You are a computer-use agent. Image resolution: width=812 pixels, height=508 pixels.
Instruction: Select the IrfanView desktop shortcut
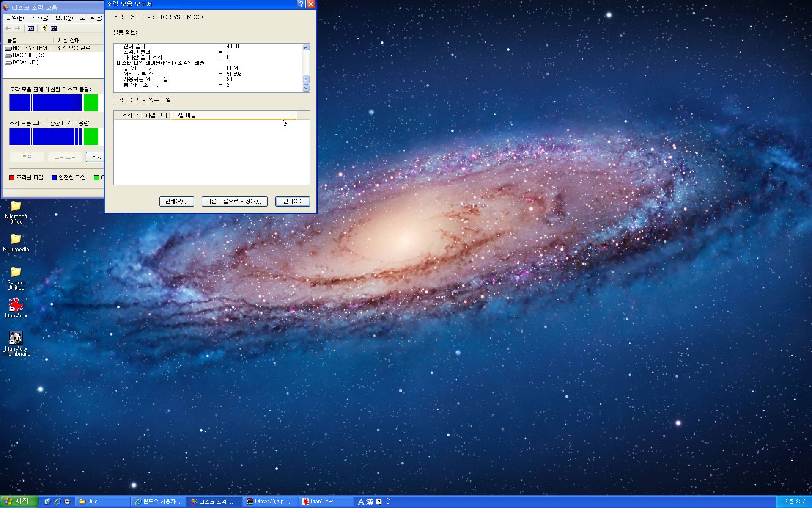tap(16, 308)
